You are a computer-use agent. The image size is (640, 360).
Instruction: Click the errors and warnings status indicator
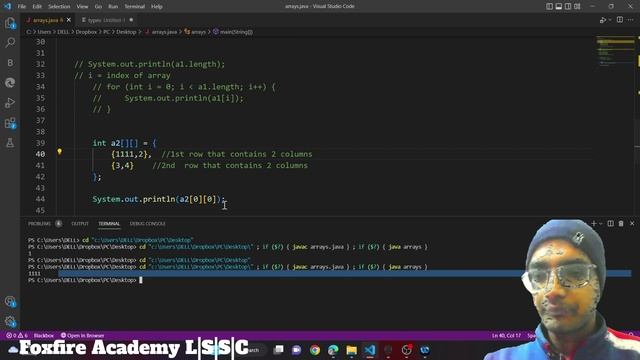(17, 336)
